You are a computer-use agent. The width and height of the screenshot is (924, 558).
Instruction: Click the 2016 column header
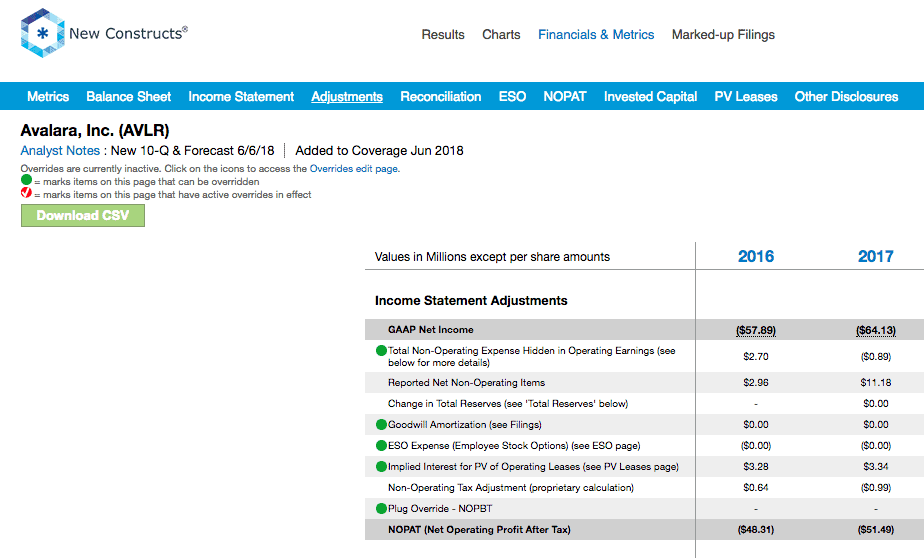click(755, 256)
